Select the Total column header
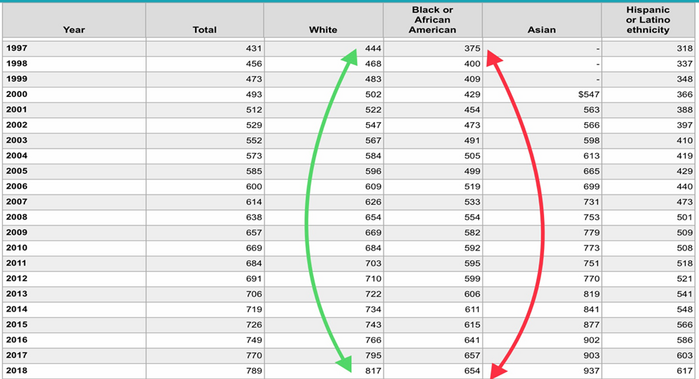The height and width of the screenshot is (379, 699). tap(205, 30)
